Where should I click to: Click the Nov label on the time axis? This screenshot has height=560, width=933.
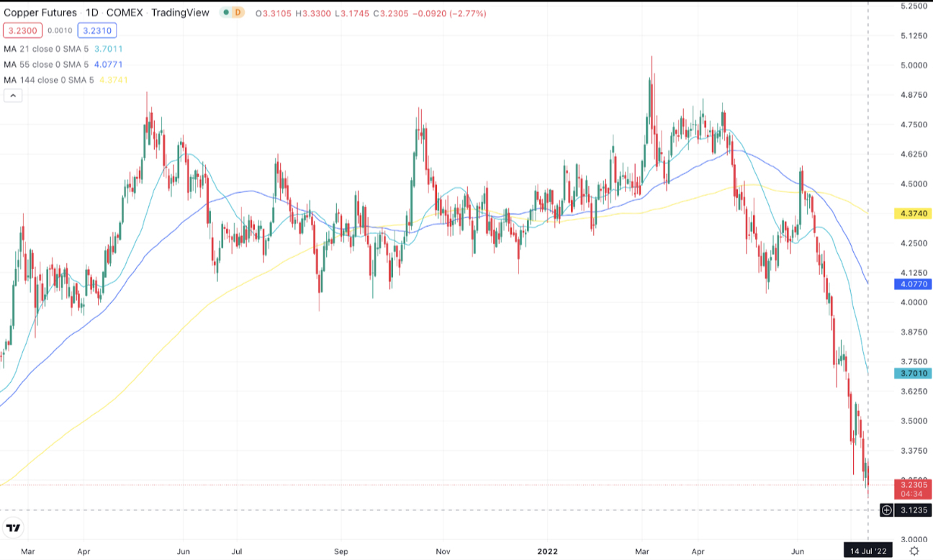coord(443,551)
